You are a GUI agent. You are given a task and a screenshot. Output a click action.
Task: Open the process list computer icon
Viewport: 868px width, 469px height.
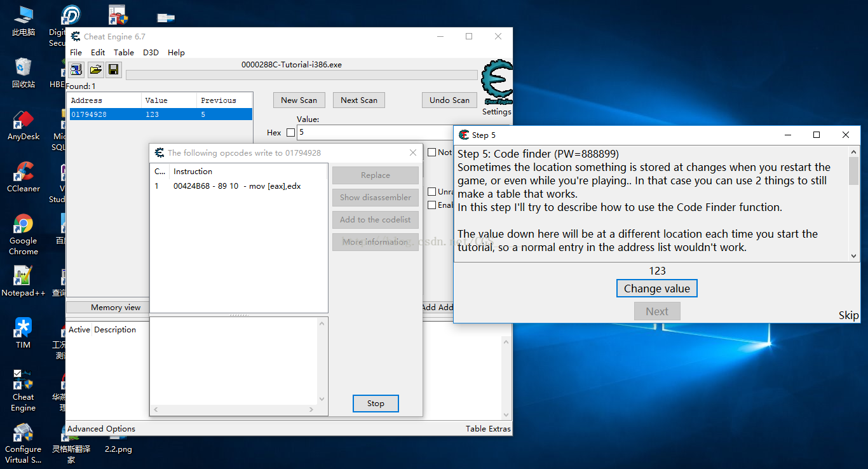click(76, 69)
